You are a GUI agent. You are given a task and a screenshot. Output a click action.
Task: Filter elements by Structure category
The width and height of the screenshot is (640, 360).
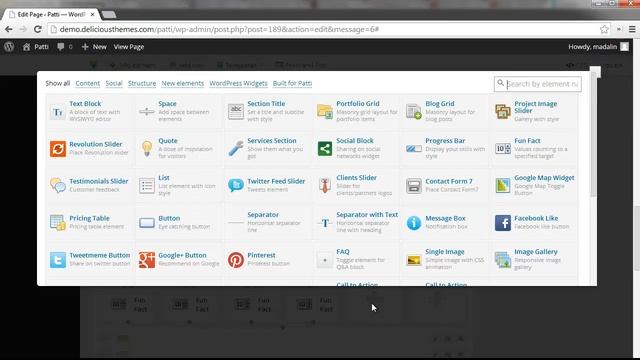tap(142, 83)
